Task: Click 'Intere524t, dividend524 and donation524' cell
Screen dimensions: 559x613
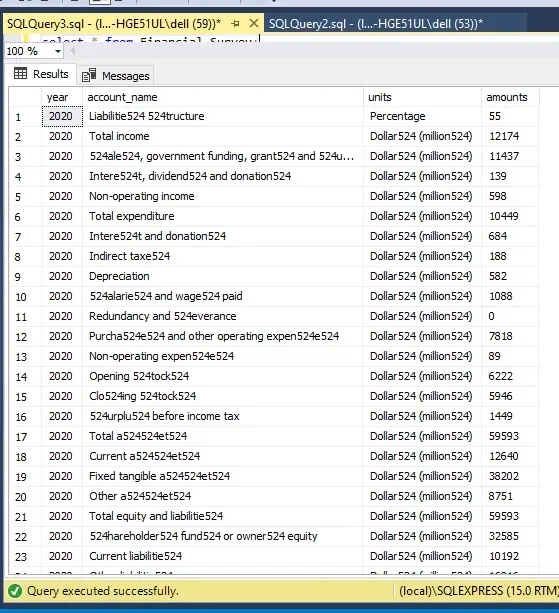Action: [x=223, y=176]
